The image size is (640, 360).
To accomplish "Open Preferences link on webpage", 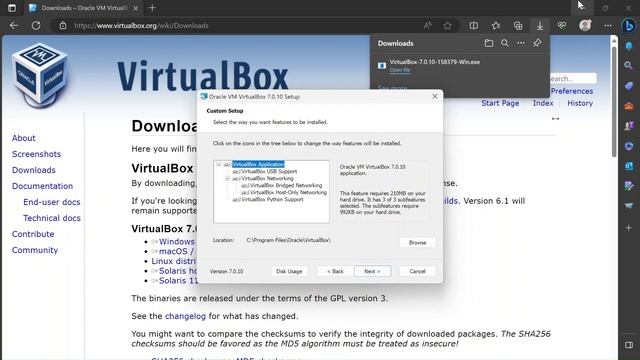I will pos(572,91).
